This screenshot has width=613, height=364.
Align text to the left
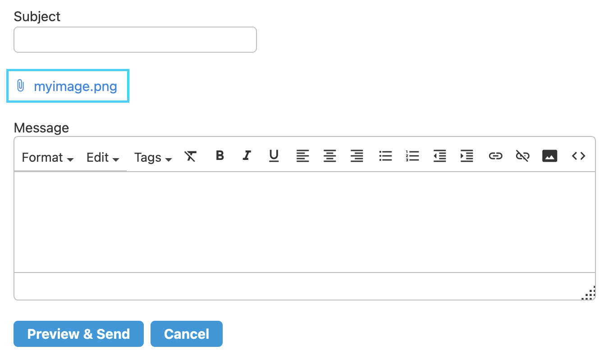[x=302, y=156]
